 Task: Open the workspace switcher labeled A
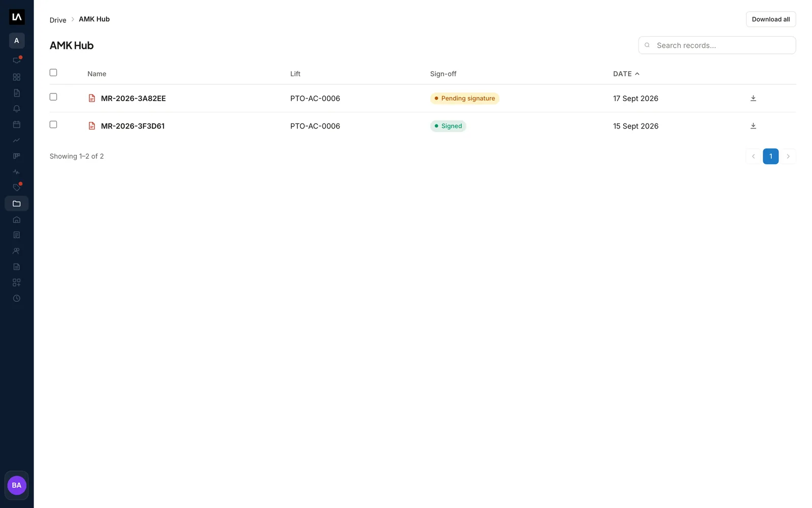(x=17, y=41)
